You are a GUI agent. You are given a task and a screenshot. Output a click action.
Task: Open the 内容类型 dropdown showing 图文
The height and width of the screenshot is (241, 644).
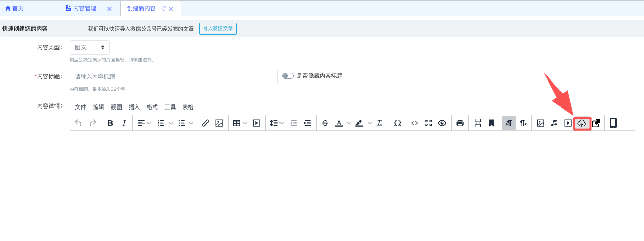pos(90,47)
